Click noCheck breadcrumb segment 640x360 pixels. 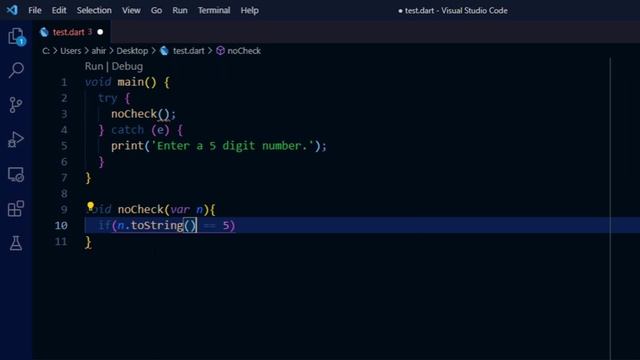244,51
